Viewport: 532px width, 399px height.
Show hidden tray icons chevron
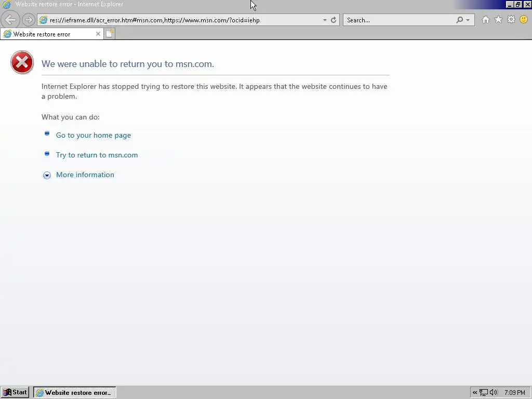(x=475, y=393)
